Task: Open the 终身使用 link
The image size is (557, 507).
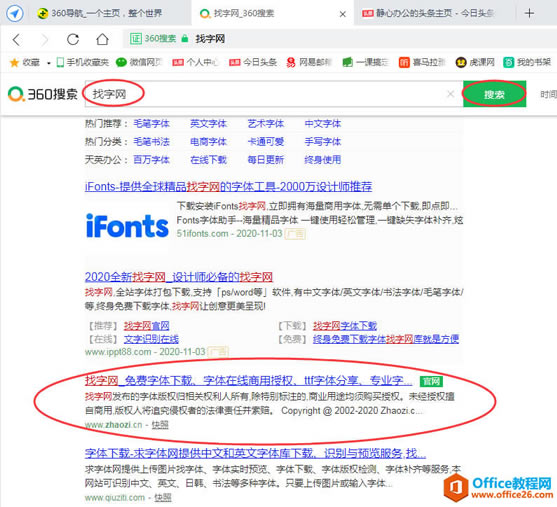Action: coord(323,160)
